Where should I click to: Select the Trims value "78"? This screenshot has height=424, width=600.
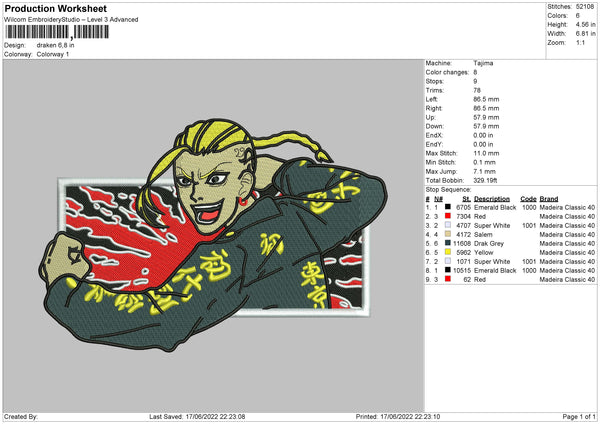(x=477, y=90)
